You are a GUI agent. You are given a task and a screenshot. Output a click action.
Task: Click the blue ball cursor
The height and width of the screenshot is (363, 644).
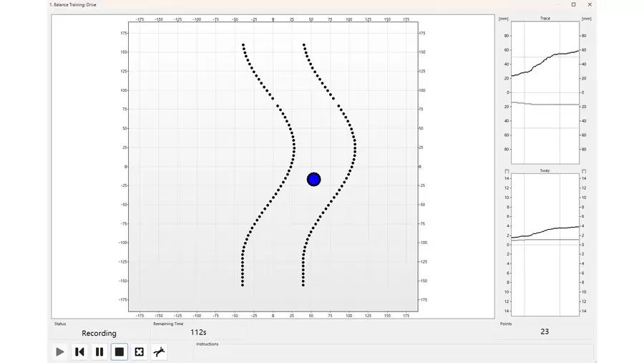click(313, 179)
